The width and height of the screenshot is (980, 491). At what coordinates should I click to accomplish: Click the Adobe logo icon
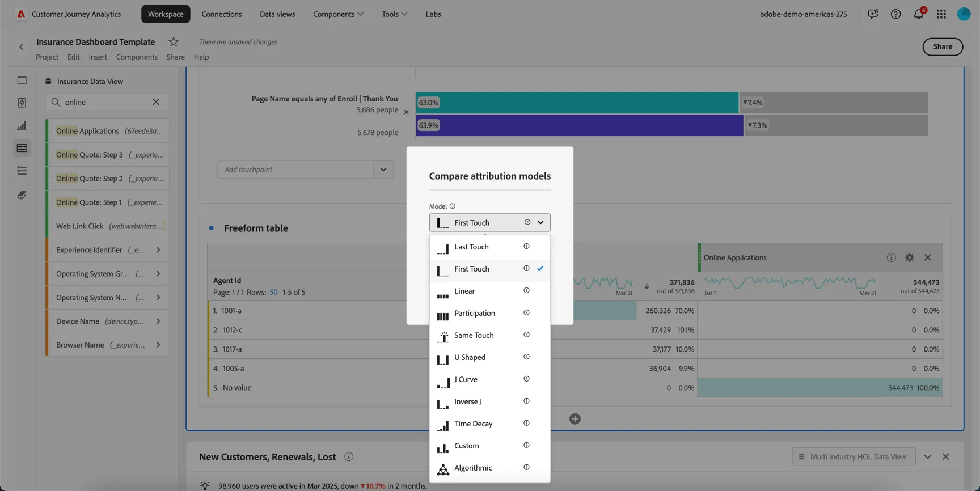pyautogui.click(x=21, y=14)
